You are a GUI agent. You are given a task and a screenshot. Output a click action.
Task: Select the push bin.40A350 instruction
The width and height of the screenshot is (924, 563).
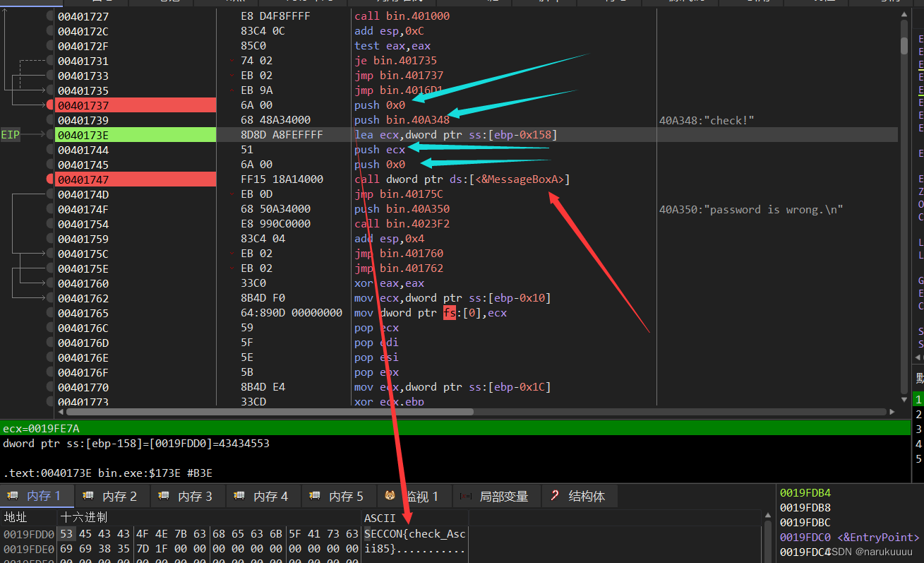[x=402, y=209]
